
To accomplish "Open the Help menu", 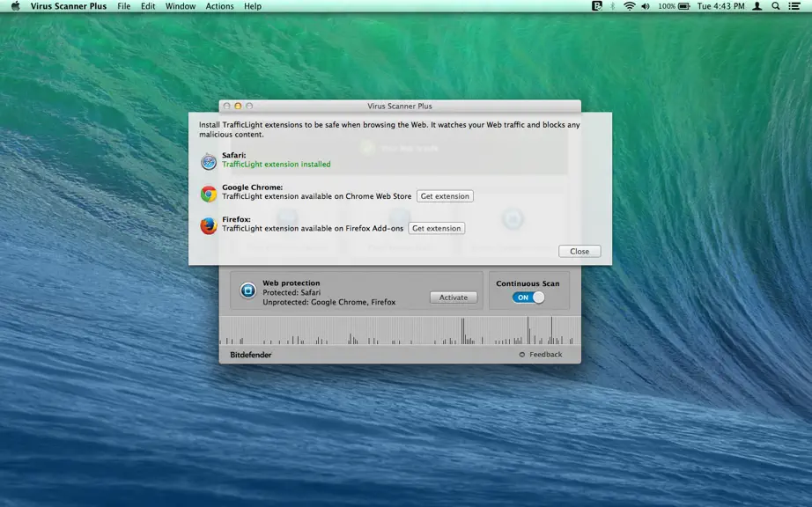I will coord(253,6).
